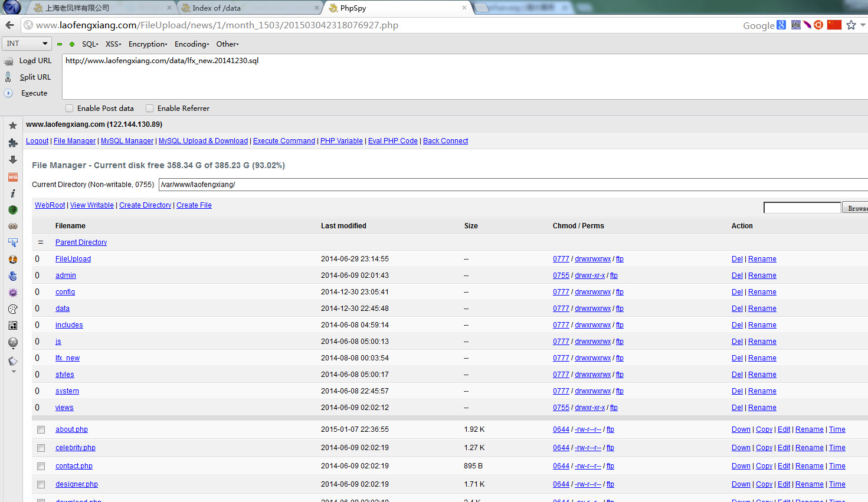Viewport: 868px width, 502px height.
Task: Click the blue pointer selection sidebar icon
Action: coord(12,242)
